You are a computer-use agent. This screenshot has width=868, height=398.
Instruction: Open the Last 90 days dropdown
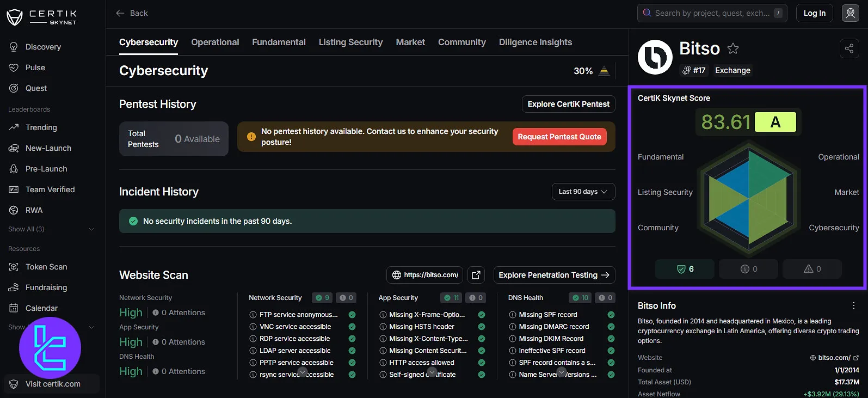click(583, 192)
